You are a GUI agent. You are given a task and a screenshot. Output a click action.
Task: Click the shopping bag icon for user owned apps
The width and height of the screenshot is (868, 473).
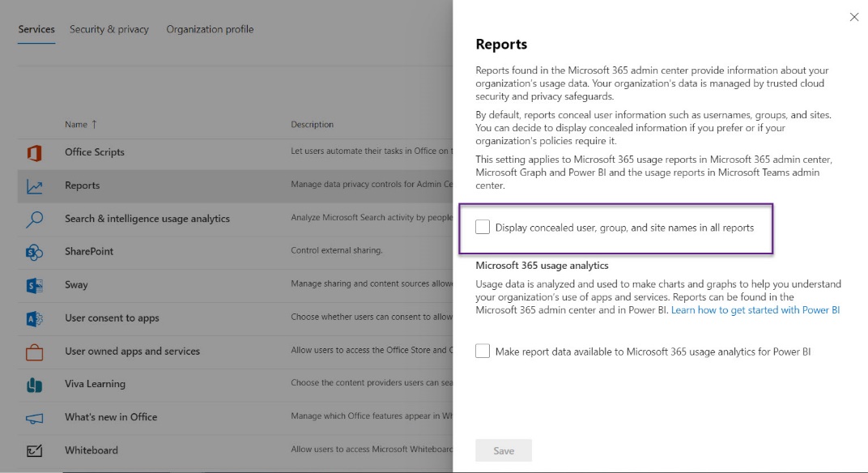(x=33, y=352)
